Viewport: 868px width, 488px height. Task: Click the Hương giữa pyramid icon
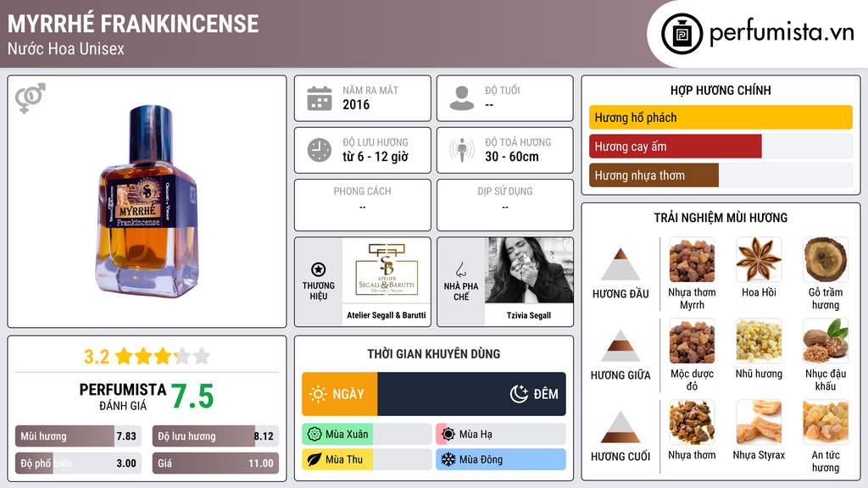point(620,346)
